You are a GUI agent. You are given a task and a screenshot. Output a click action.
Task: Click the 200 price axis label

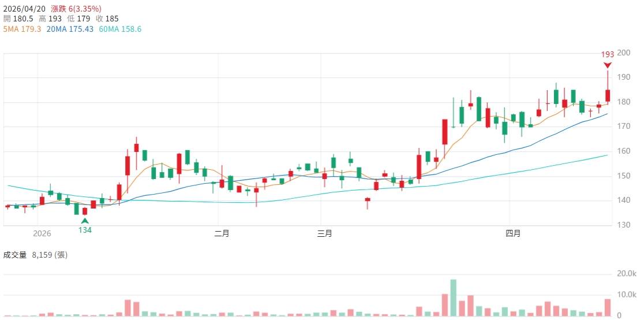click(x=623, y=53)
